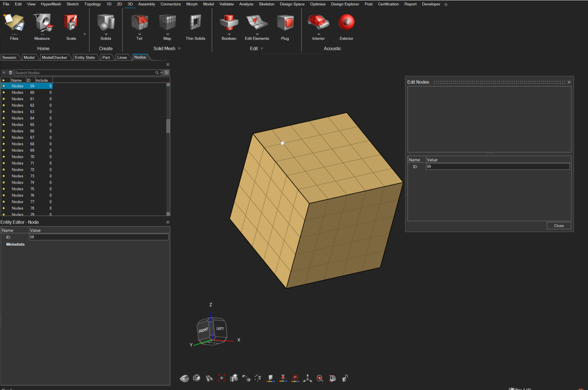Image resolution: width=588 pixels, height=390 pixels.
Task: Click the magnifier cube zoom icon
Action: (x=320, y=378)
